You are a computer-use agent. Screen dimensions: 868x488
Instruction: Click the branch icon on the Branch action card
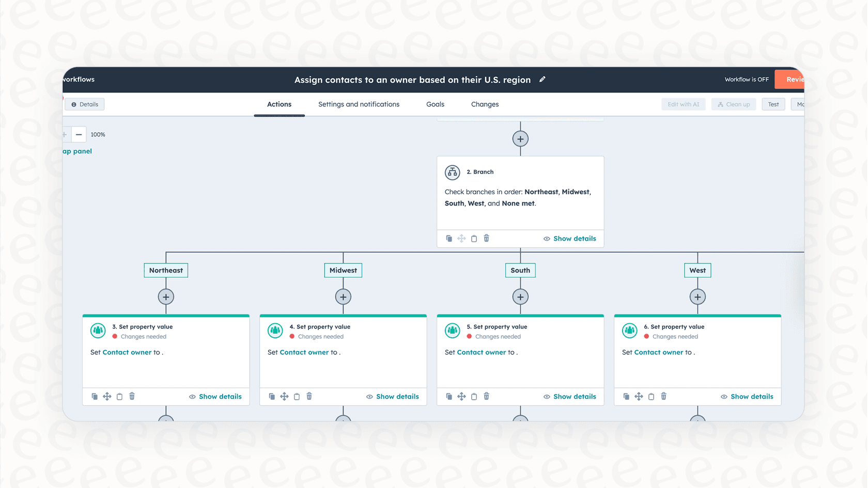pyautogui.click(x=452, y=172)
